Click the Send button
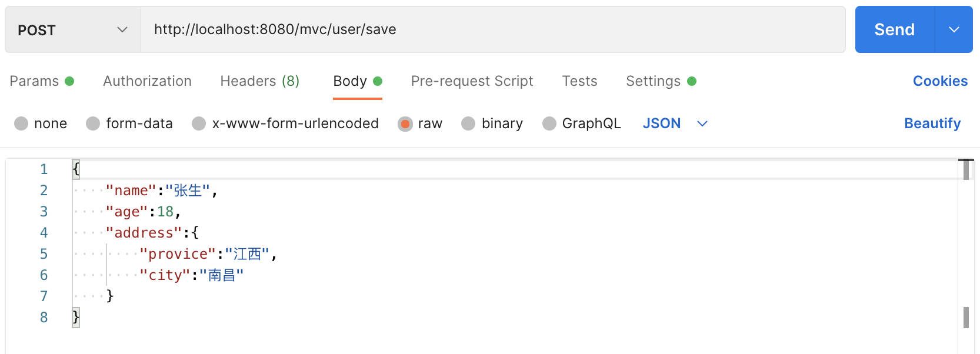This screenshot has height=354, width=980. (x=894, y=29)
